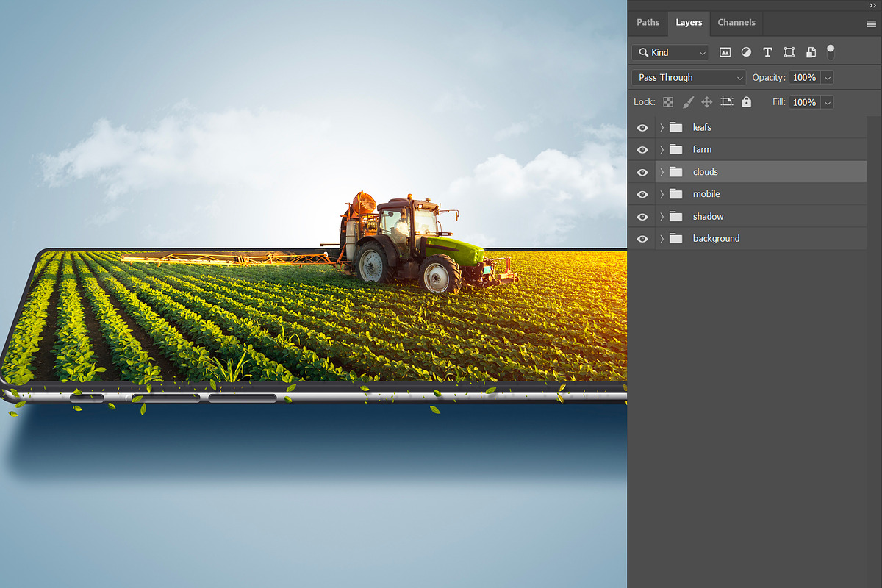Click the leafs group folder icon
Image resolution: width=882 pixels, height=588 pixels.
tap(676, 127)
